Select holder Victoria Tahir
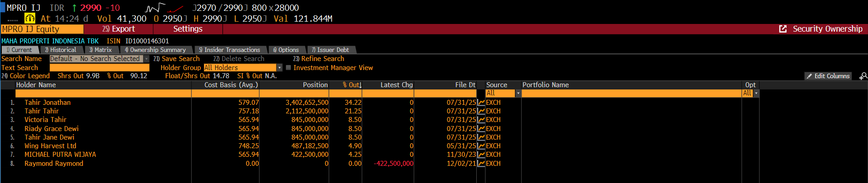This screenshot has width=868, height=183. pos(45,120)
